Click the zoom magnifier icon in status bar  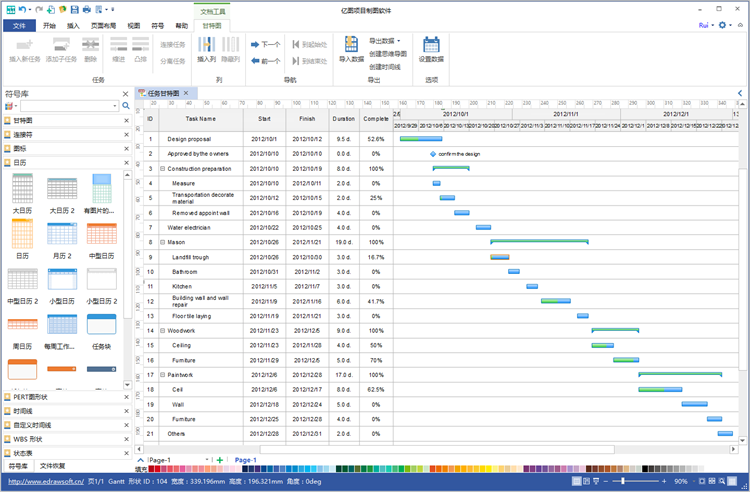[721, 481]
